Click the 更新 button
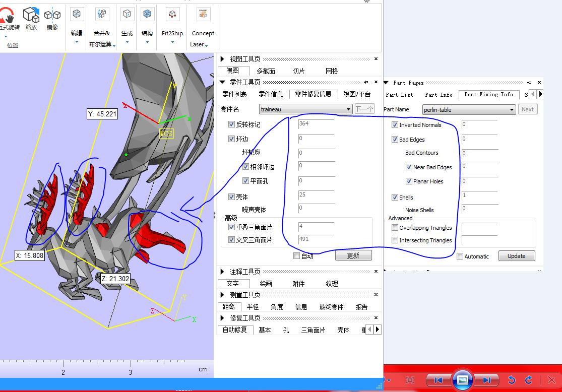Screen dimensions: 562x392 353,255
